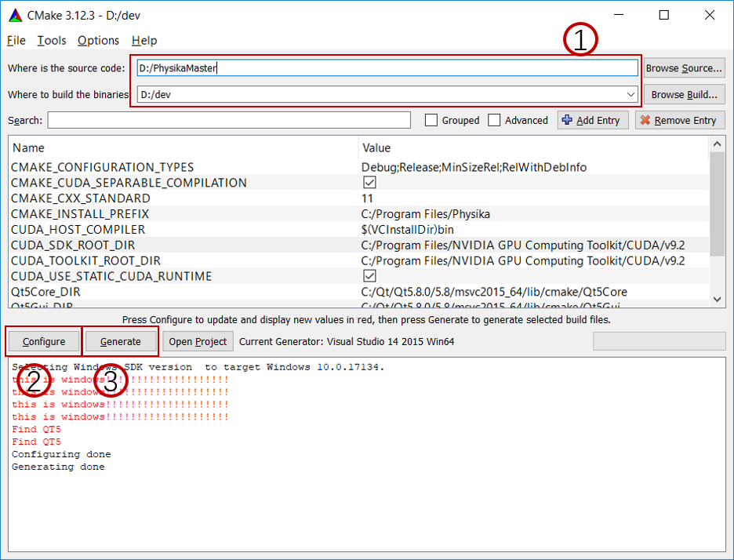Click the variable list scroll-down arrow
The image size is (734, 560).
(x=718, y=299)
